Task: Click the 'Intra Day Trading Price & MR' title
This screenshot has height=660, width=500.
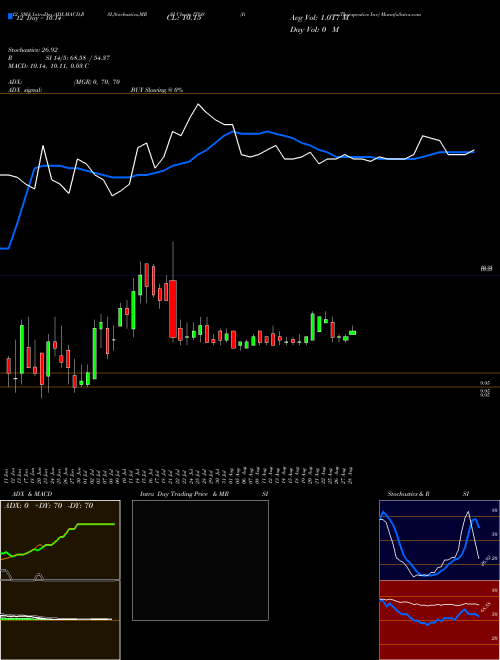Action: (184, 494)
